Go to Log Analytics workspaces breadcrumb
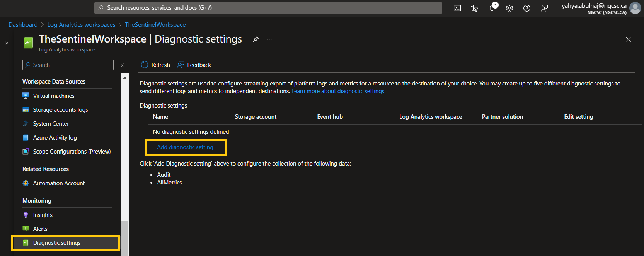This screenshot has height=256, width=644. point(81,25)
